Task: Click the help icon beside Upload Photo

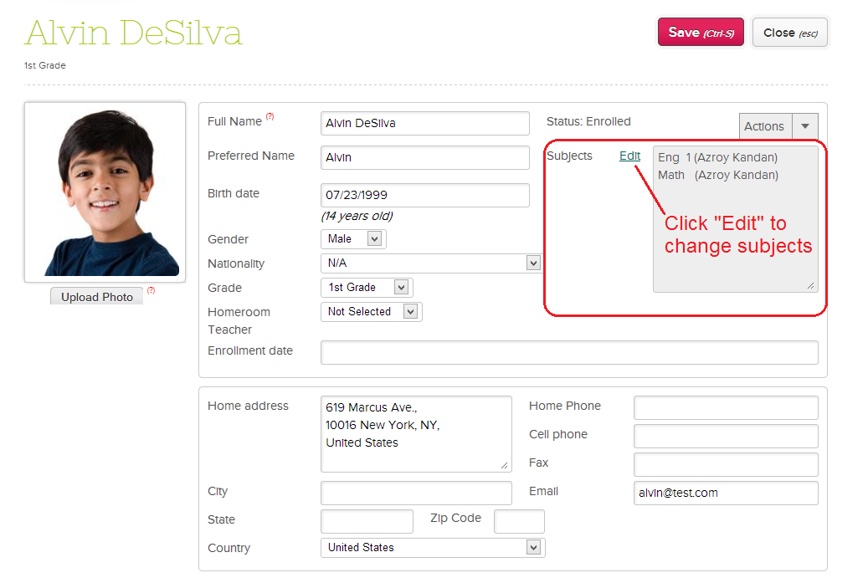Action: click(152, 291)
